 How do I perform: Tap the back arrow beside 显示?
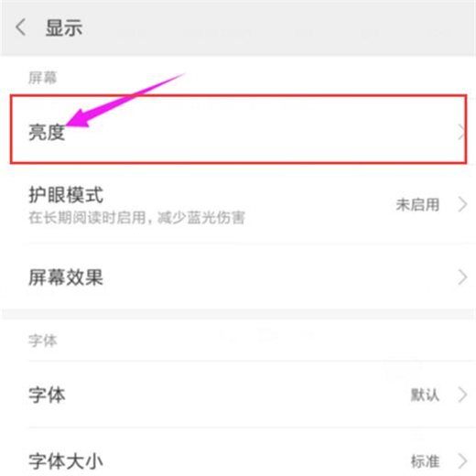[21, 27]
